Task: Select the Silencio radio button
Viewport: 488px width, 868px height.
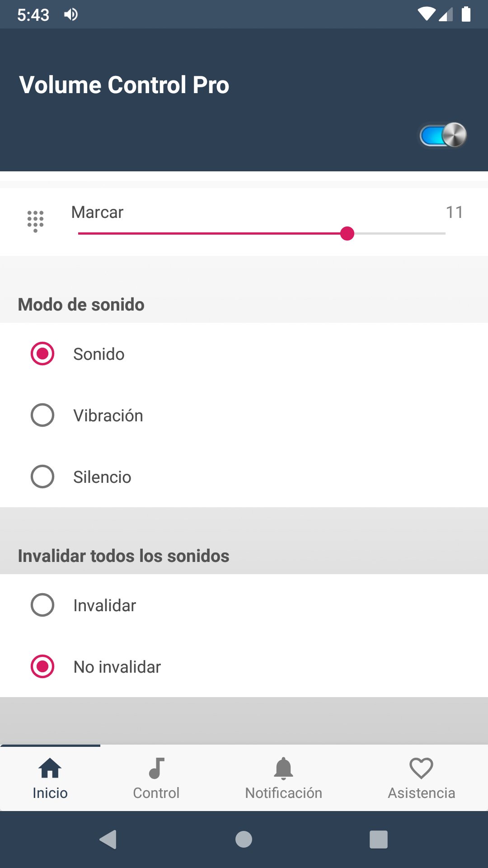Action: 42,476
